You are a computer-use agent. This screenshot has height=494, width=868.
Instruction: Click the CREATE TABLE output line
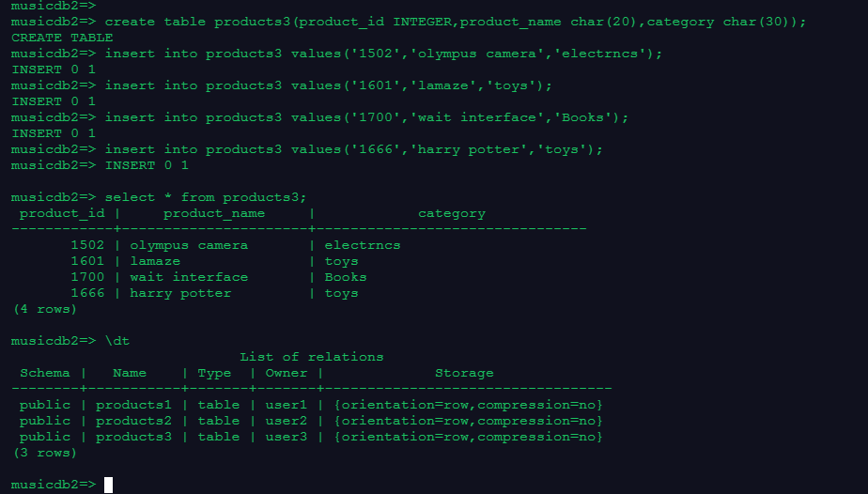point(62,38)
